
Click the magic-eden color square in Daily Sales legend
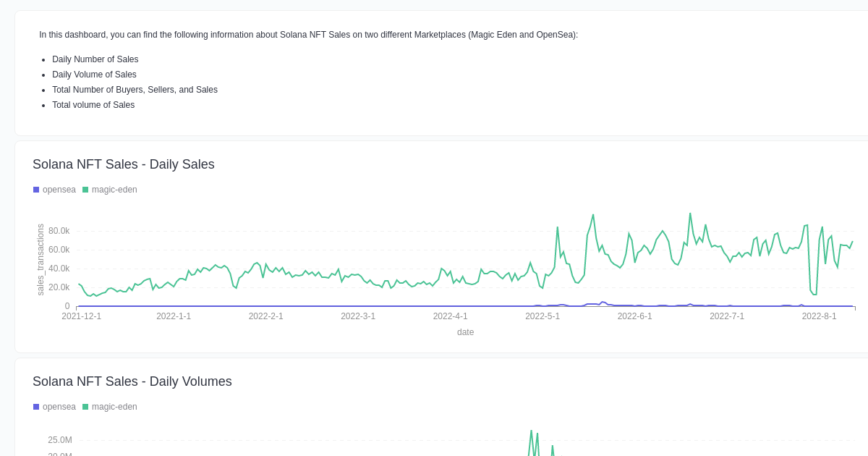85,190
